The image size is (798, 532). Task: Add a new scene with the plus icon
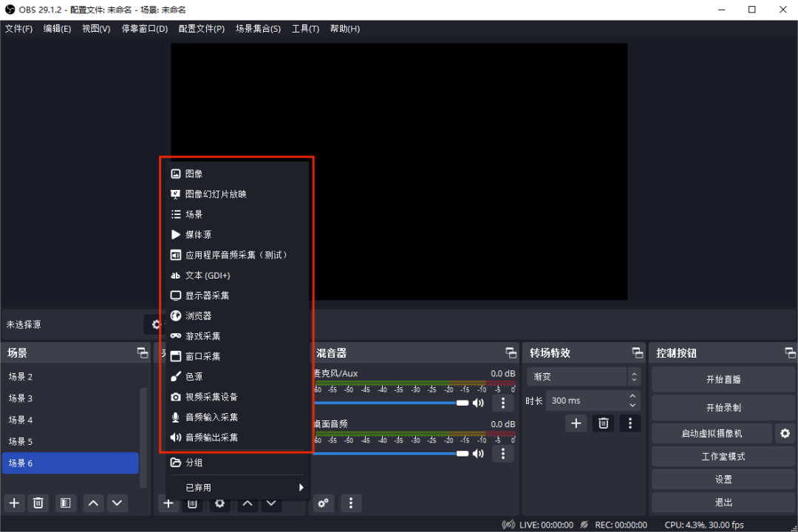14,503
